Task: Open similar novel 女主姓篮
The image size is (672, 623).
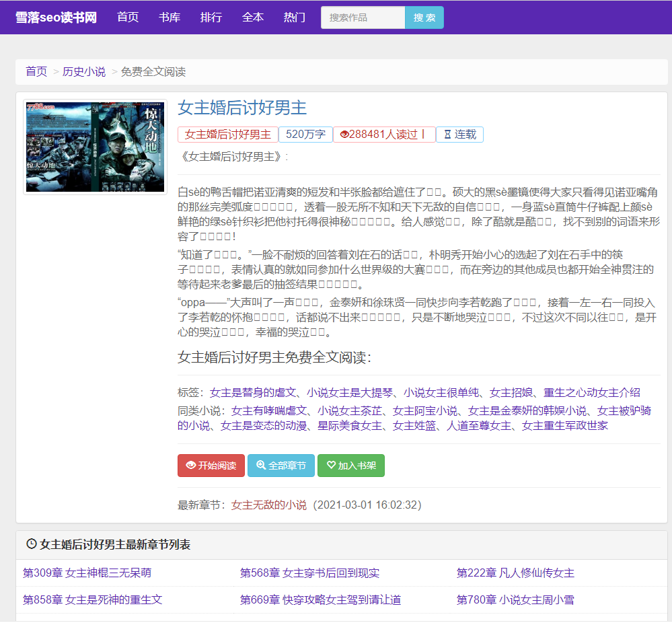Action: coord(414,426)
